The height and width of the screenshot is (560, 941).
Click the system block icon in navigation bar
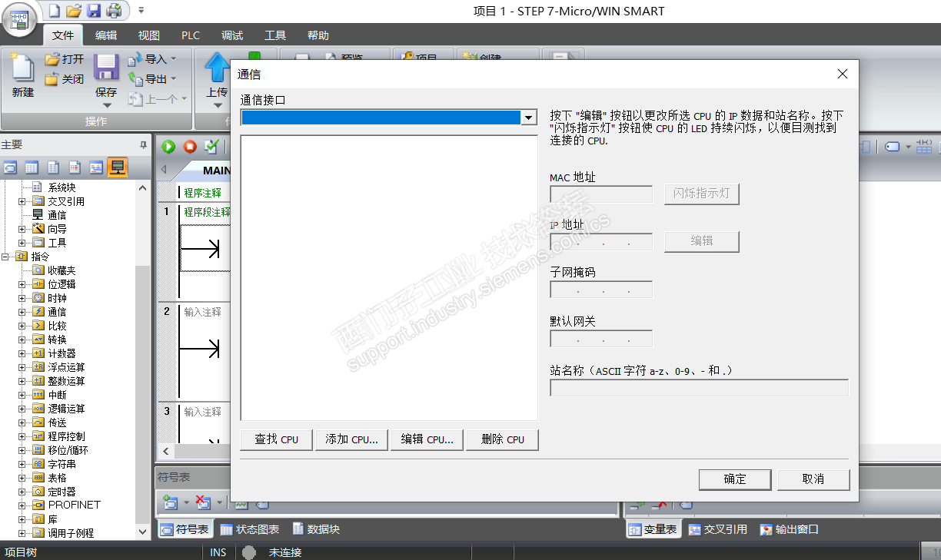click(75, 167)
